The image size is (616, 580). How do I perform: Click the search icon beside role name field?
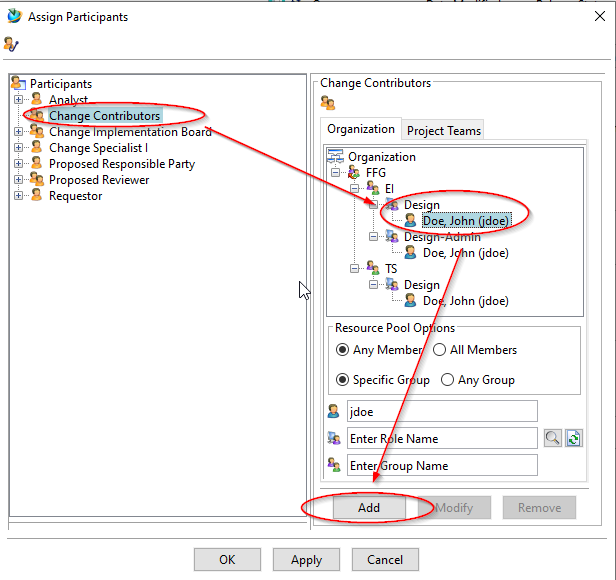click(553, 438)
